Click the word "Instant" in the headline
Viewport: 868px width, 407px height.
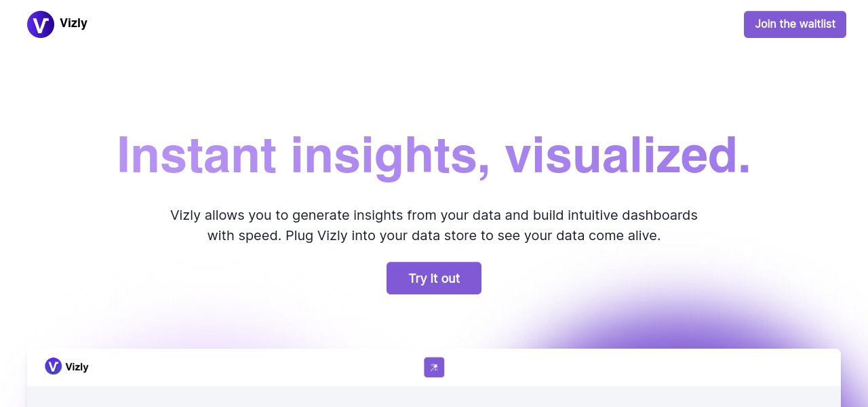point(196,155)
